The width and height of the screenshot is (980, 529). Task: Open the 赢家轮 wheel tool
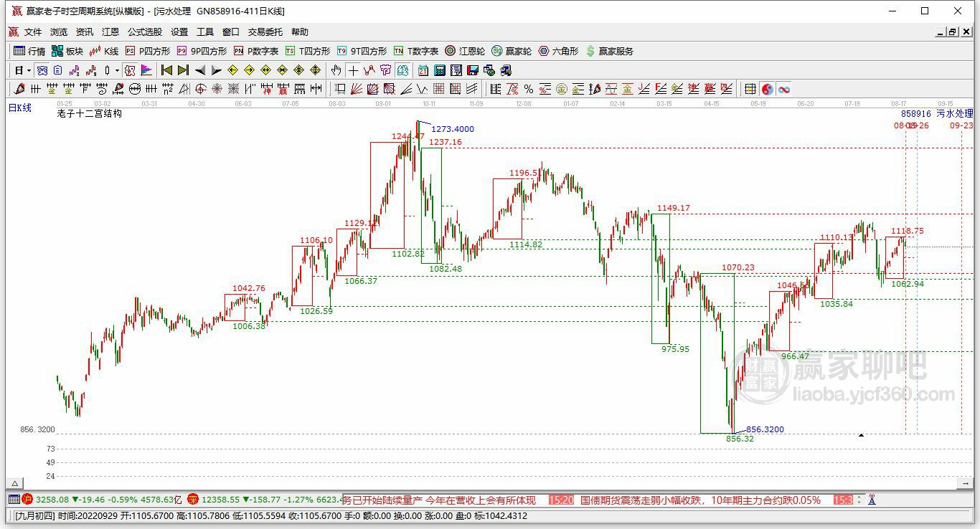click(x=512, y=51)
